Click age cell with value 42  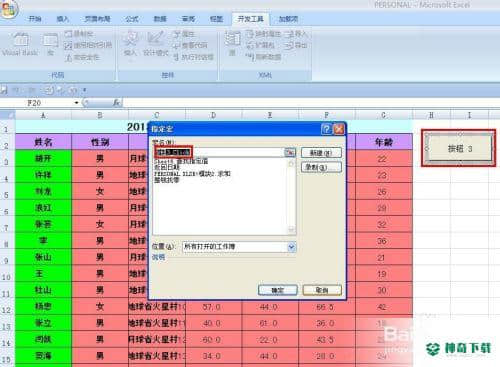384,307
